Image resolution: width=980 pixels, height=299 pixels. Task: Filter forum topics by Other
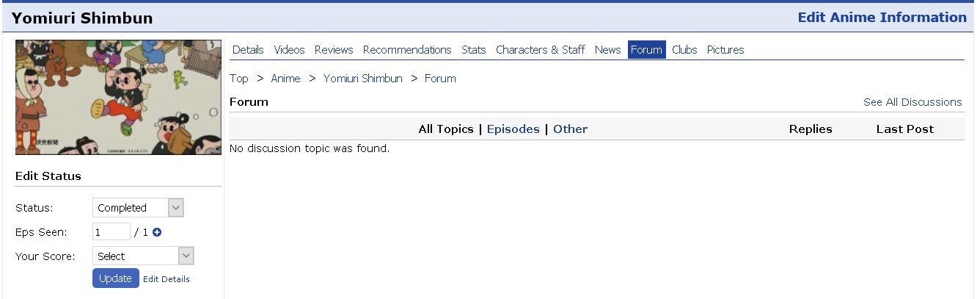pos(570,129)
